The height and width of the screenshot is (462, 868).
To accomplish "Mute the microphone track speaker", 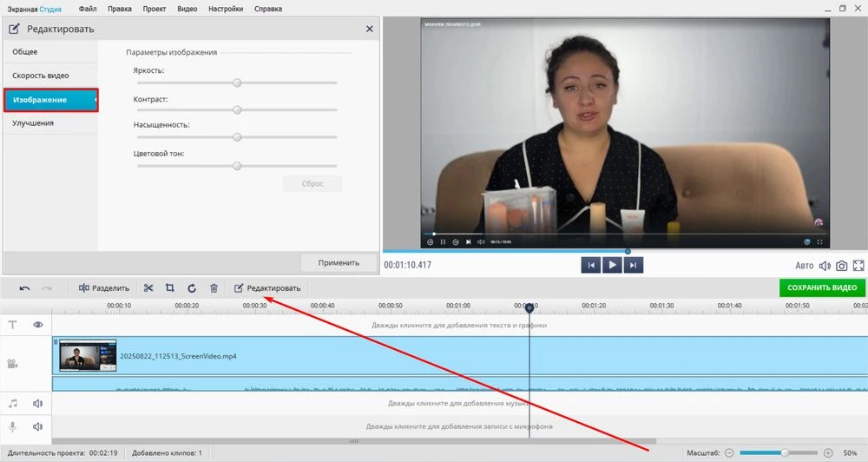I will [38, 426].
